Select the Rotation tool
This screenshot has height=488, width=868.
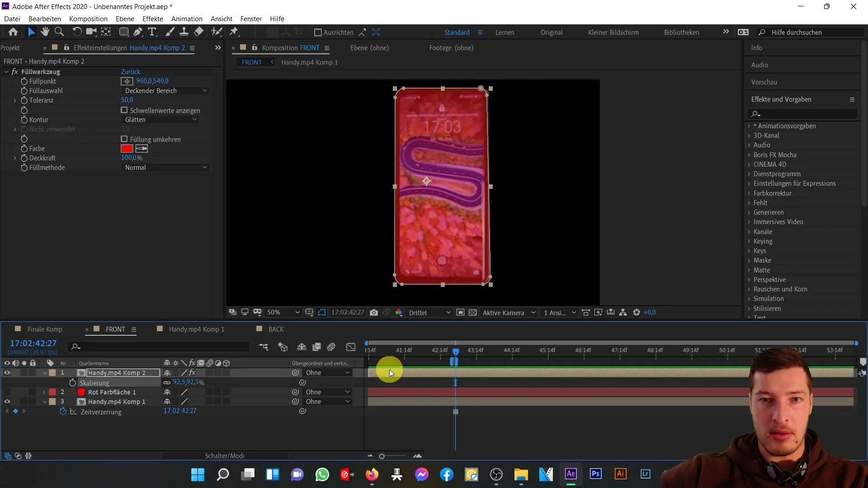[77, 32]
